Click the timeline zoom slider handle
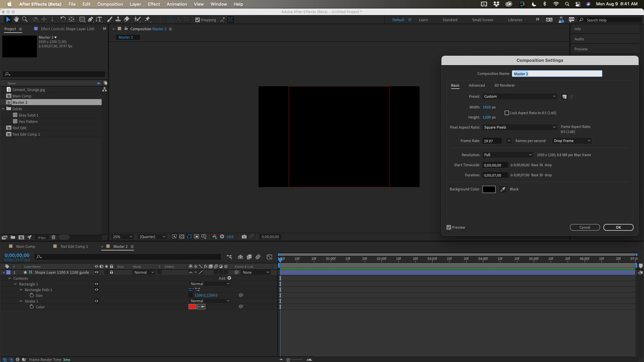This screenshot has height=362, width=644. click(288, 360)
